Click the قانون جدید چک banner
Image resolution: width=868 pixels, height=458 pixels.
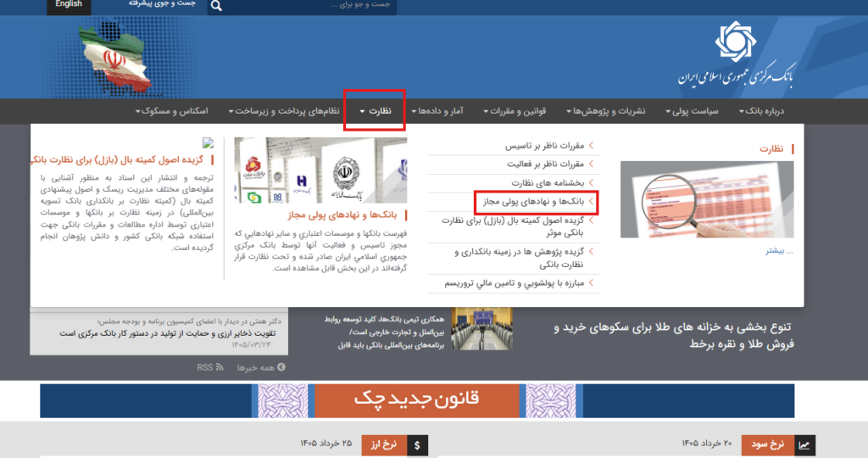coord(417,401)
